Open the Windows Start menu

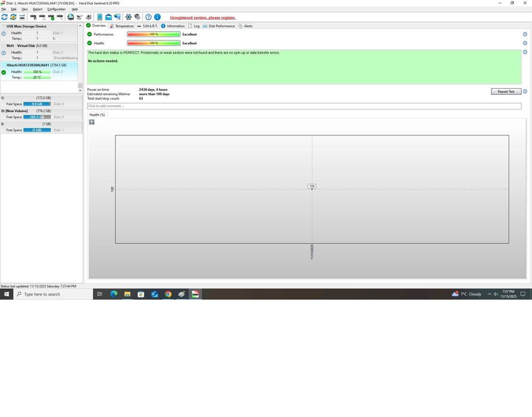[x=6, y=294]
